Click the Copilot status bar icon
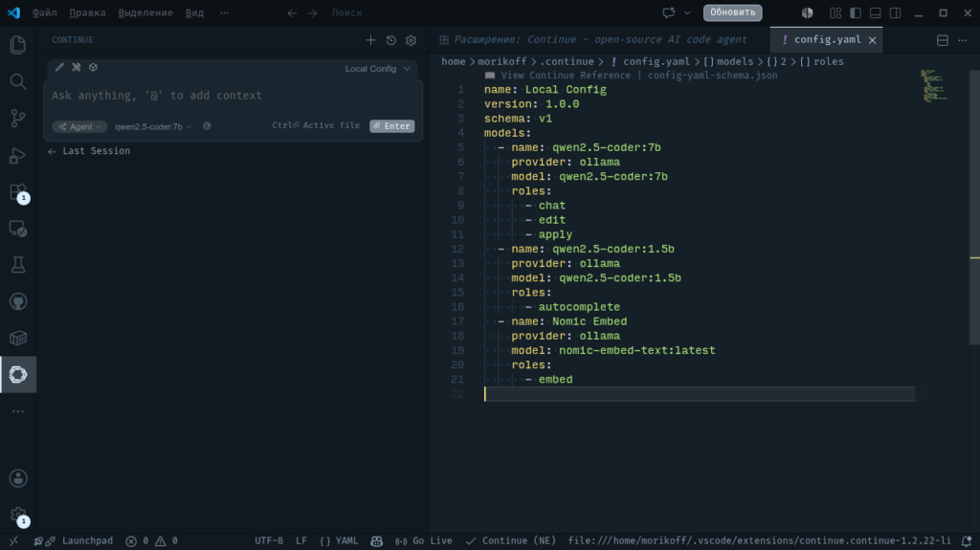The image size is (980, 550). coord(376,541)
